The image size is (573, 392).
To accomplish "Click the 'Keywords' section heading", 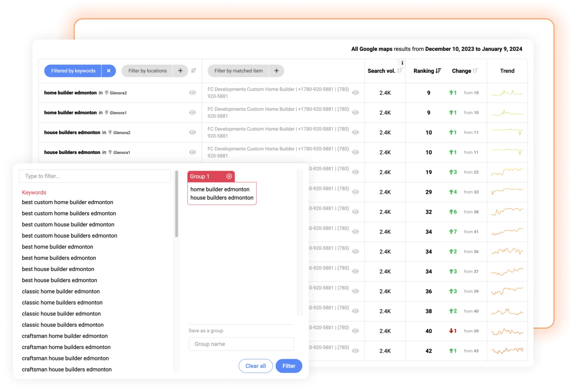I will click(x=34, y=193).
